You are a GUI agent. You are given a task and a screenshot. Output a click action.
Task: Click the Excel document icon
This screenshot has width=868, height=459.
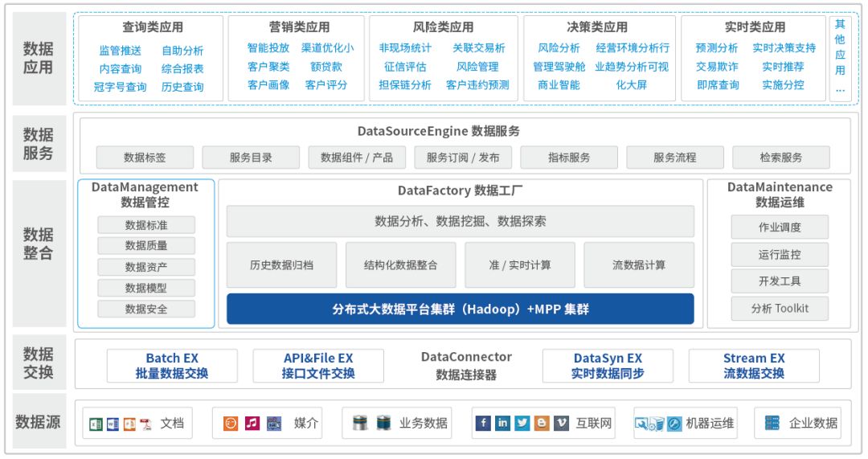point(96,424)
